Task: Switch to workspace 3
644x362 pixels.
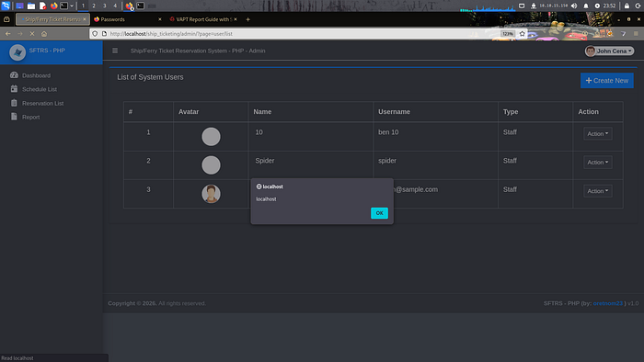Action: (x=104, y=6)
